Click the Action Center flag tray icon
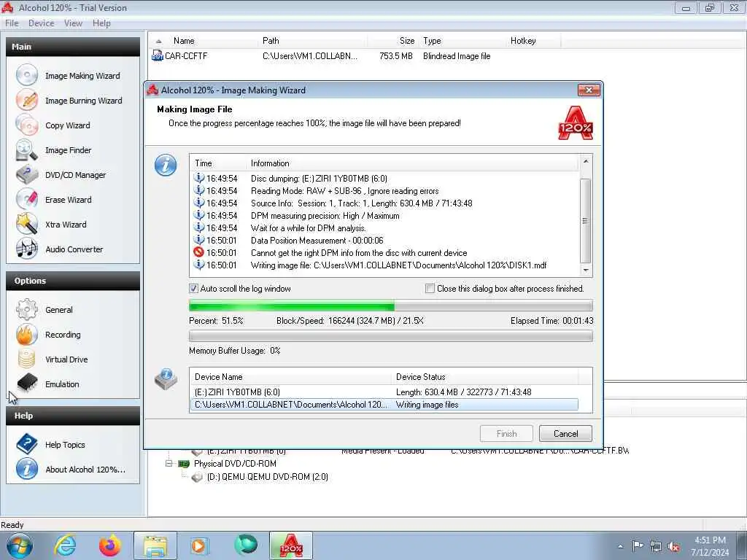This screenshot has height=560, width=747. [638, 546]
